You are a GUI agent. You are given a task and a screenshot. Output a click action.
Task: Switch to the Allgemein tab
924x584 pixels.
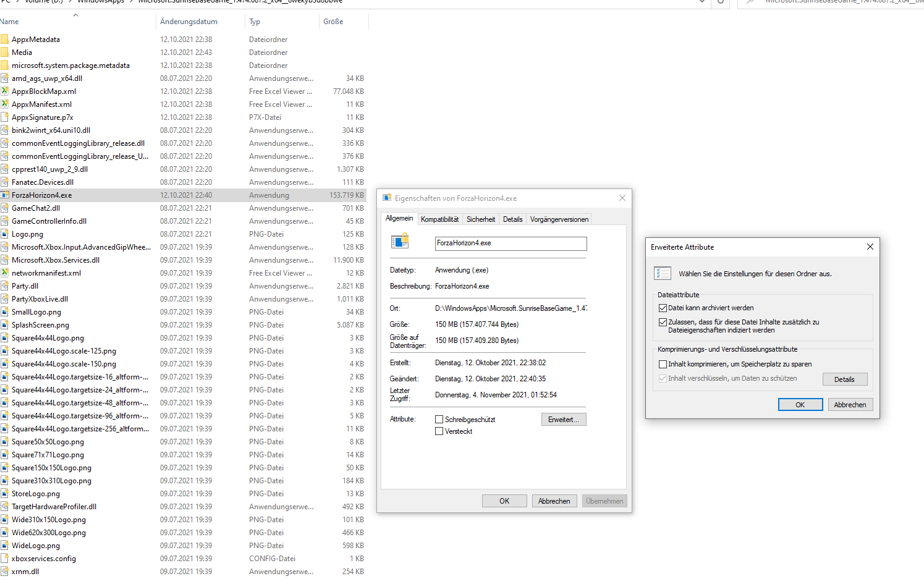click(399, 218)
